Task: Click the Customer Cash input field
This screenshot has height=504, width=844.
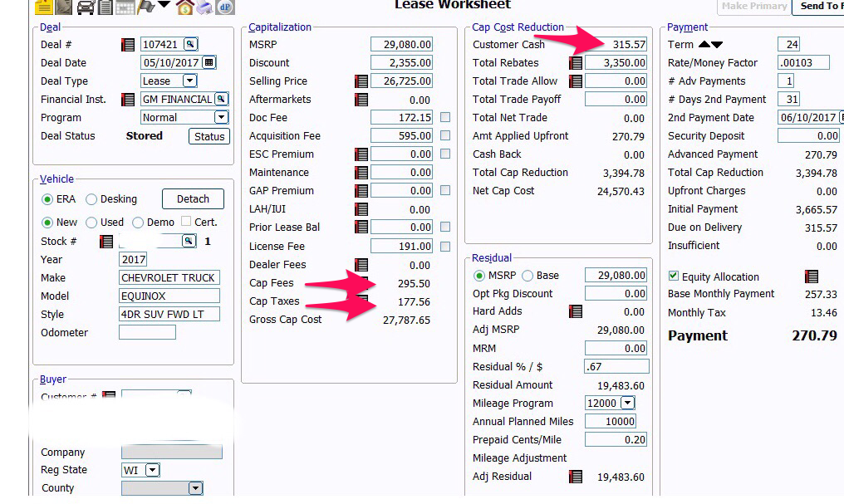Action: click(616, 45)
